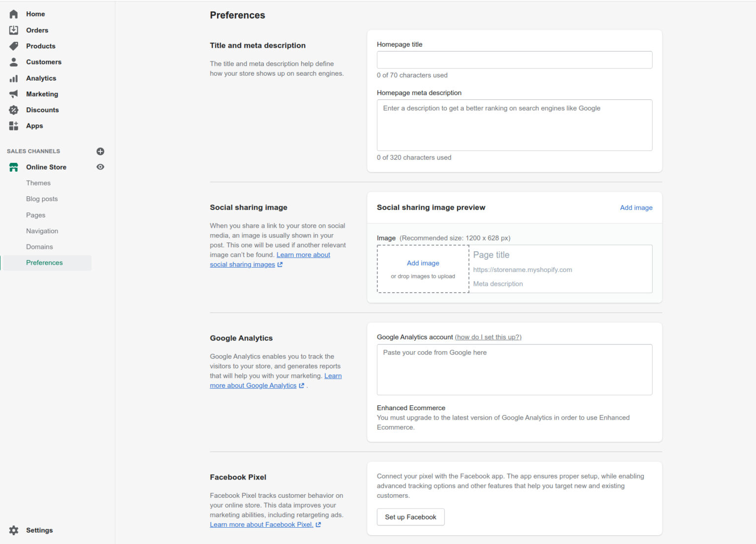Click the SALES CHANNELS heading
Screen dimensions: 756x544
tap(33, 151)
